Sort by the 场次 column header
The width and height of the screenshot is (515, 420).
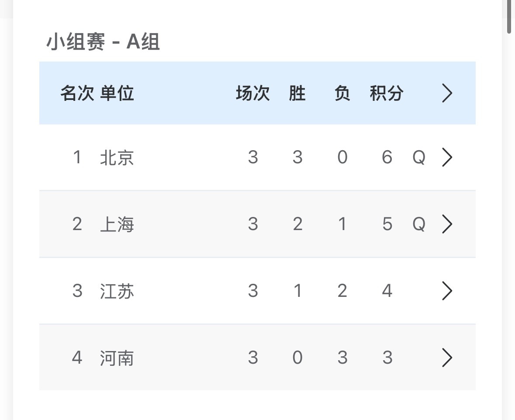point(252,93)
